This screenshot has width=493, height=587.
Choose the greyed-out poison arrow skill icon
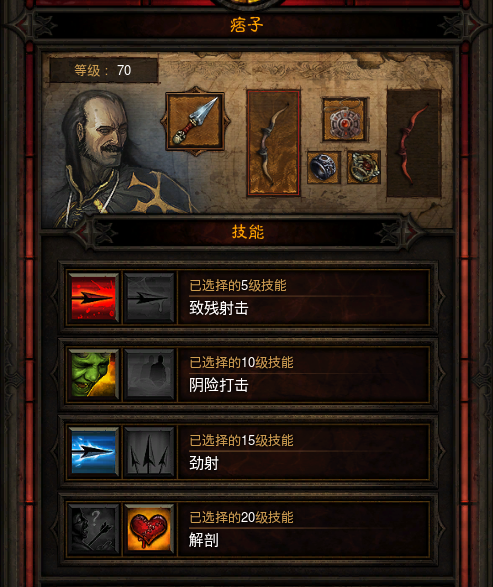tap(149, 298)
